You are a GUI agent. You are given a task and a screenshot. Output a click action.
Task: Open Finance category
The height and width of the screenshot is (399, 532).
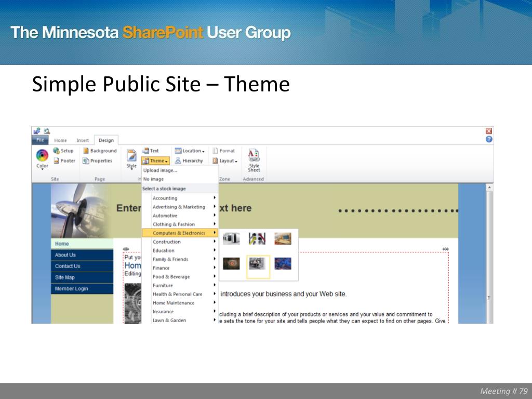(180, 268)
